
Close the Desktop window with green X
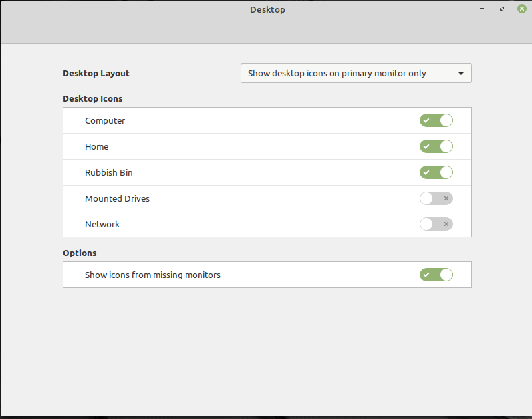click(521, 9)
